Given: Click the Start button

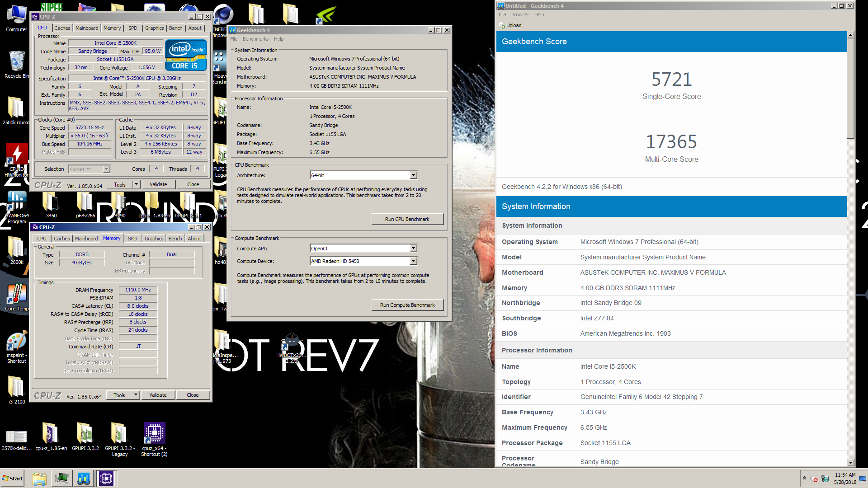Looking at the screenshot, I should click(x=13, y=479).
